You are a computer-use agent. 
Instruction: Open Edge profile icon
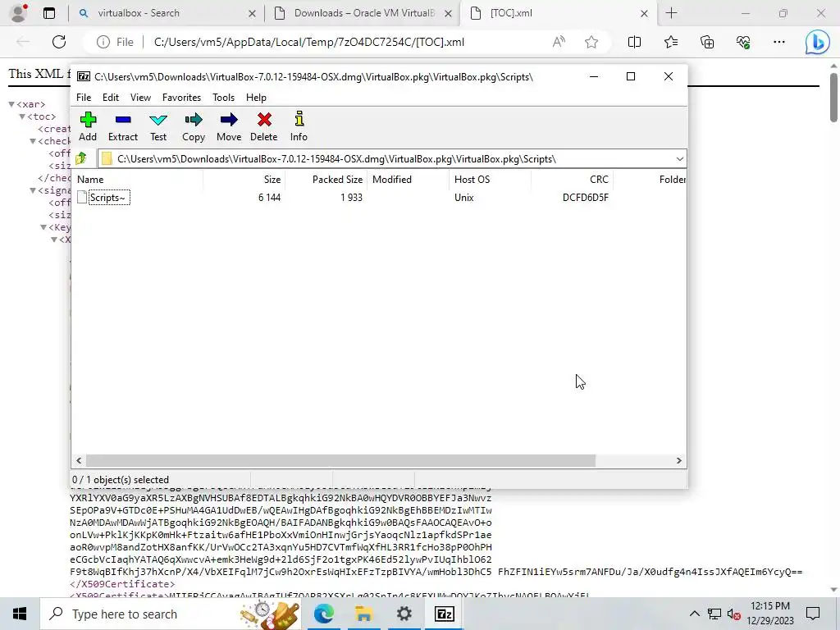click(x=18, y=13)
